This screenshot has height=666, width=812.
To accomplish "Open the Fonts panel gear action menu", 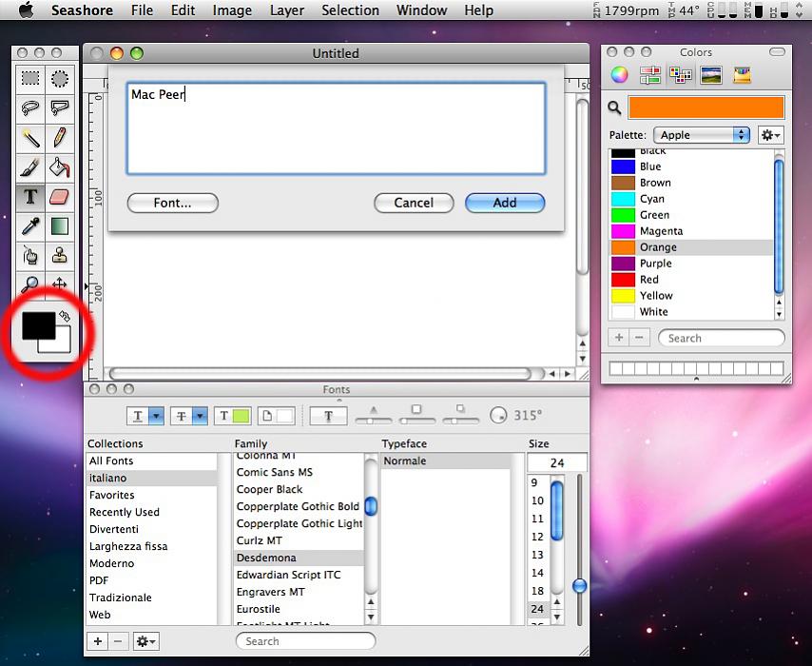I will pyautogui.click(x=145, y=641).
